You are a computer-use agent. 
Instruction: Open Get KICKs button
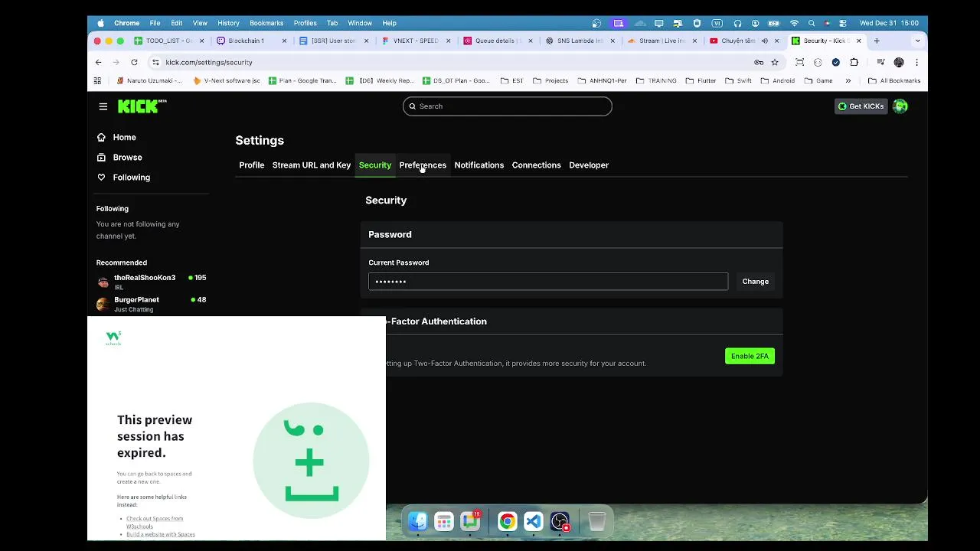click(861, 106)
